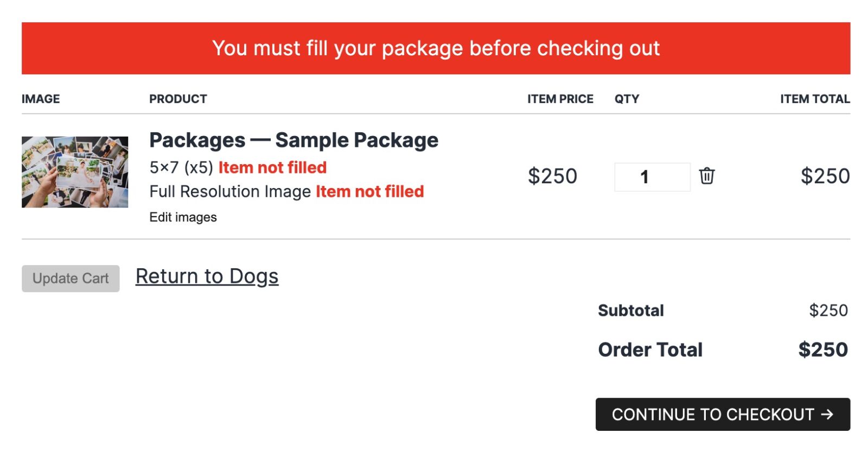Select the Order Total $250 amount

tap(823, 350)
